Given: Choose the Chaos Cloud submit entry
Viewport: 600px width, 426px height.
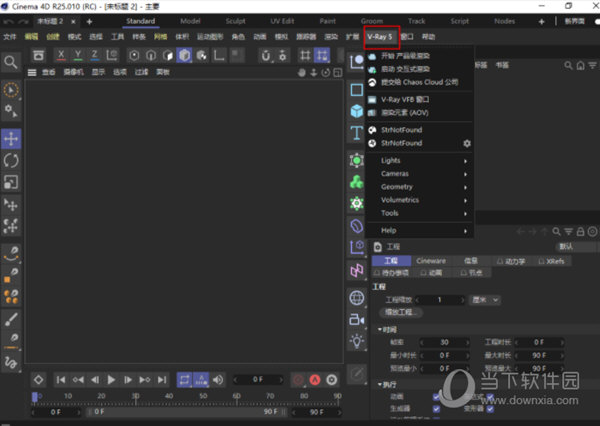Looking at the screenshot, I should pyautogui.click(x=419, y=82).
